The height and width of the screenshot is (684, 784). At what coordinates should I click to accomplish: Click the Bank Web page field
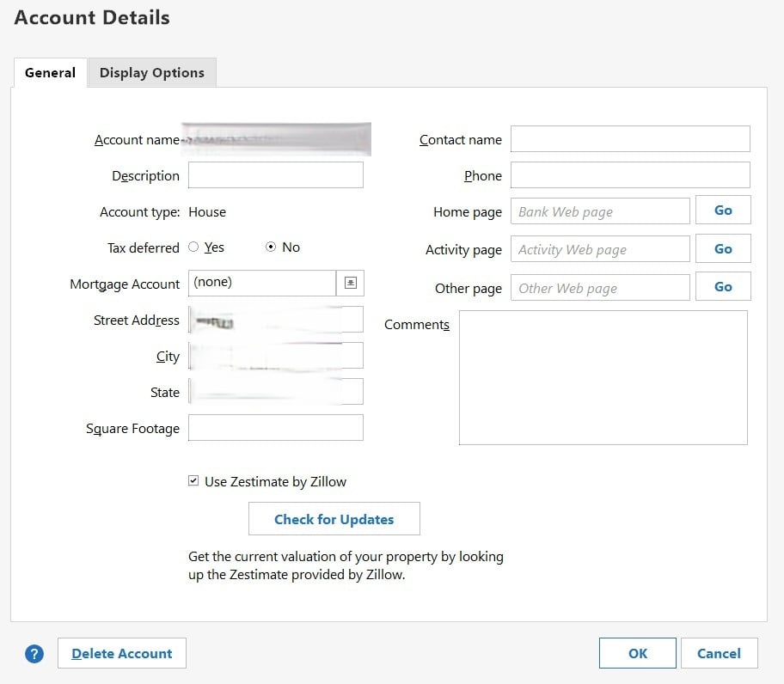[x=600, y=211]
